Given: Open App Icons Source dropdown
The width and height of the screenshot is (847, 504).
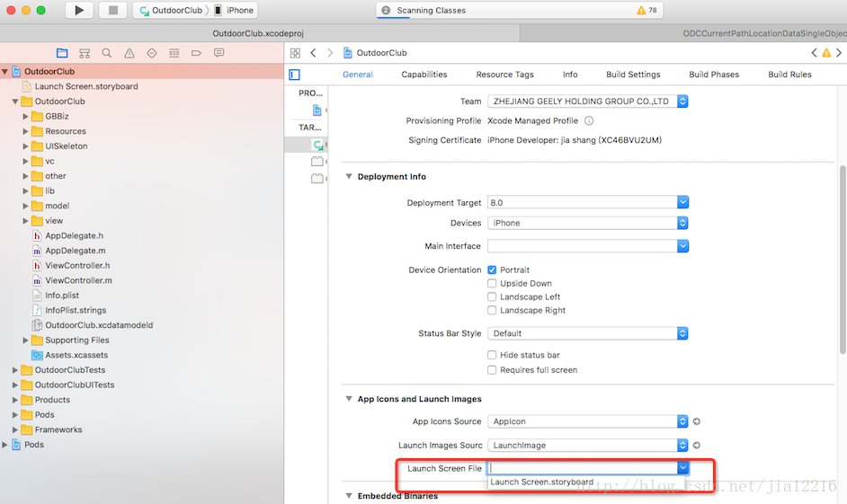Looking at the screenshot, I should (x=588, y=421).
